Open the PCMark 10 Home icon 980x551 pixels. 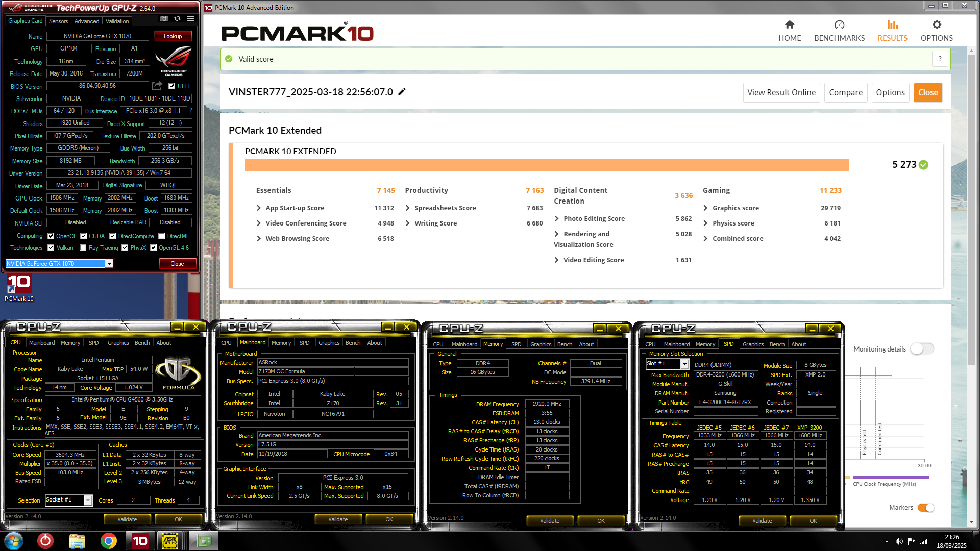[790, 24]
